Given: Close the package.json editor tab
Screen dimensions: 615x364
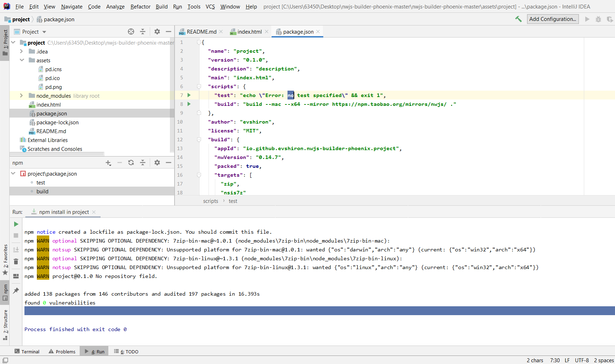Looking at the screenshot, I should coord(318,32).
